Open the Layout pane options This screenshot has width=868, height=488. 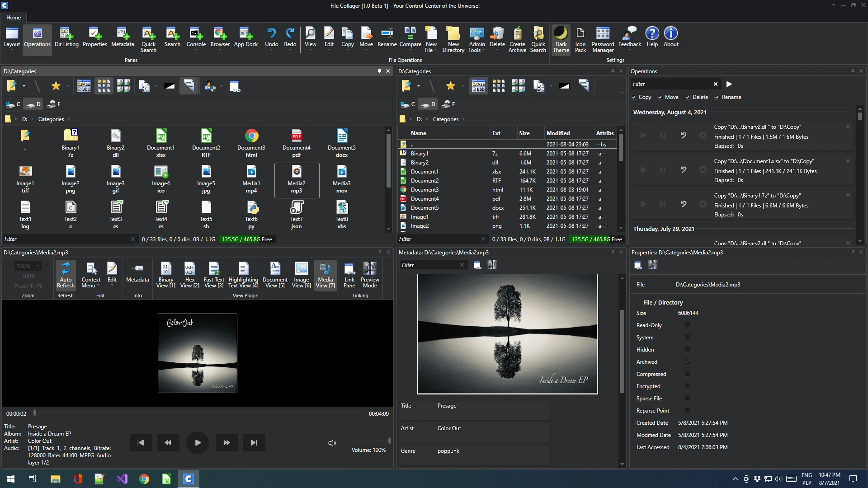coord(12,39)
